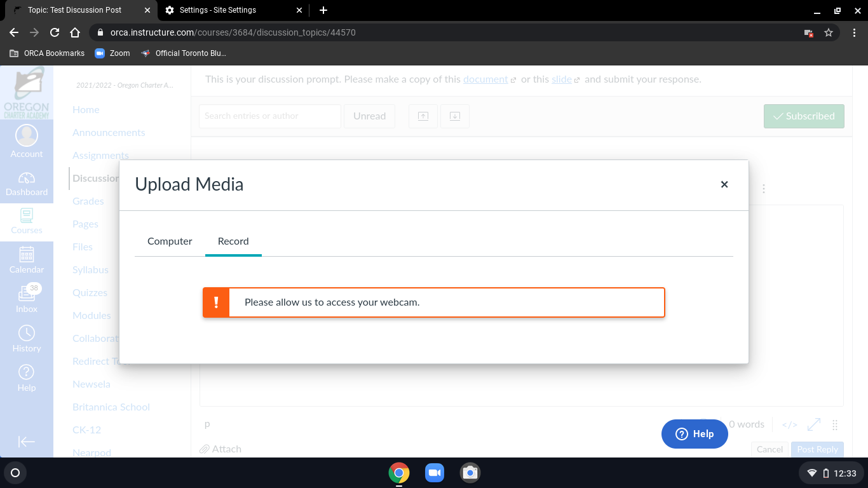Image resolution: width=868 pixels, height=488 pixels.
Task: Switch to the Computer tab
Action: (170, 241)
